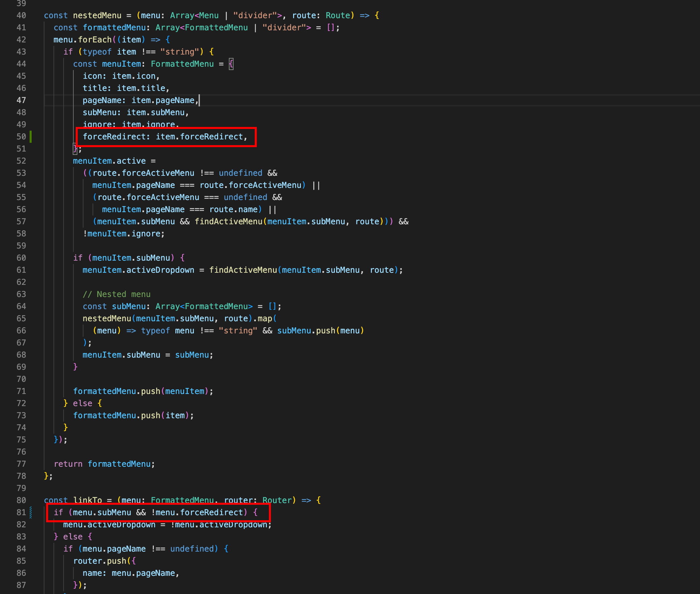This screenshot has height=594, width=700.
Task: Click !menuItem.ignore expression on line 58
Action: pos(124,234)
